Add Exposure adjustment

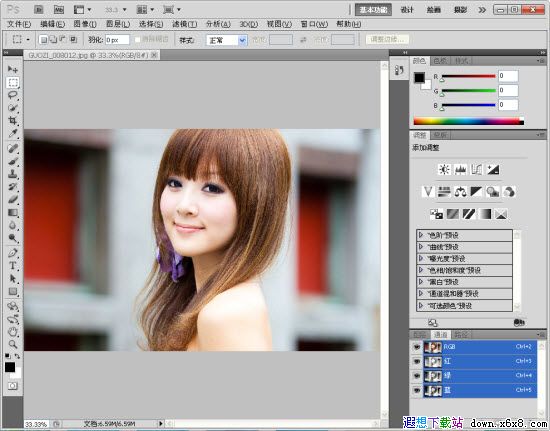tap(493, 170)
